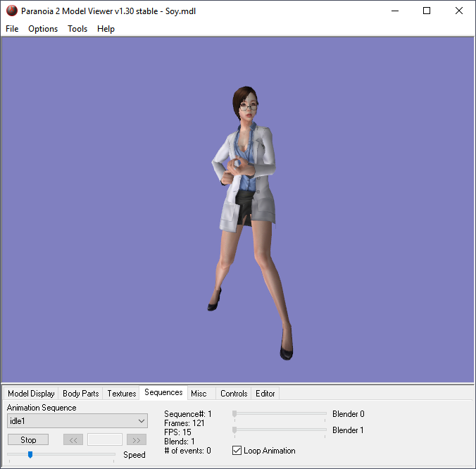Switch to the Body Parts tab
The width and height of the screenshot is (476, 469).
tap(80, 394)
